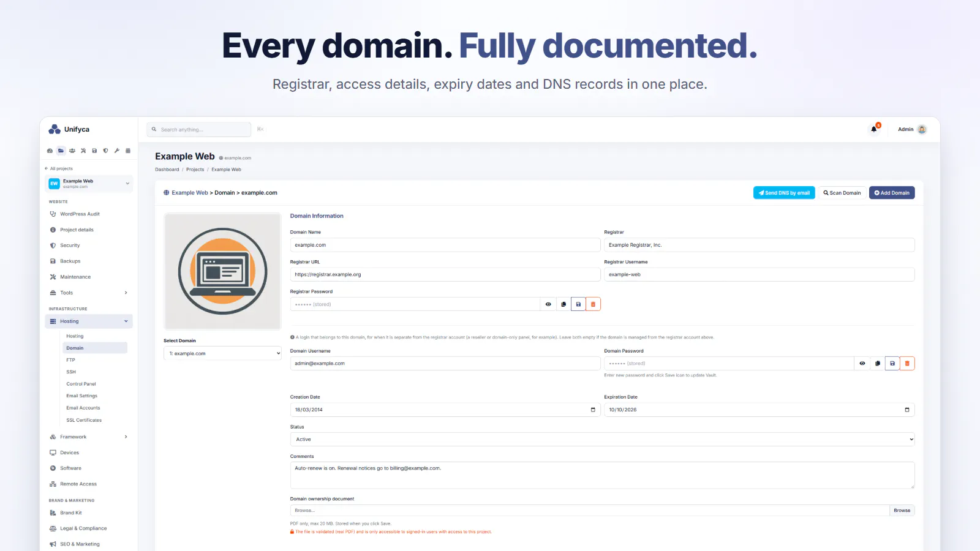Click the Domain Name input field
Viewport: 980px width, 551px height.
[445, 245]
